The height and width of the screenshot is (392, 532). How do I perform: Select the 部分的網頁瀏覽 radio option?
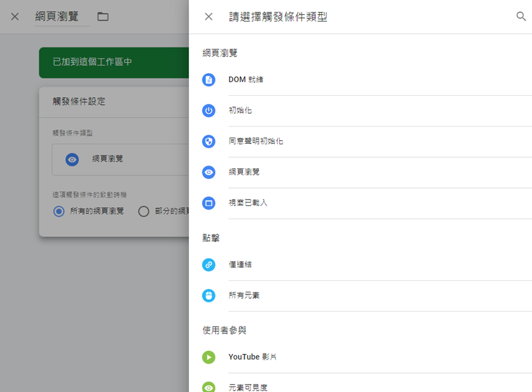pos(143,211)
